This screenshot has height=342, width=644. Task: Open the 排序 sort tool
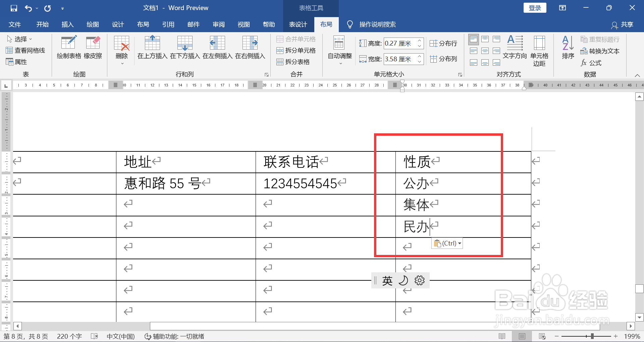pyautogui.click(x=567, y=50)
